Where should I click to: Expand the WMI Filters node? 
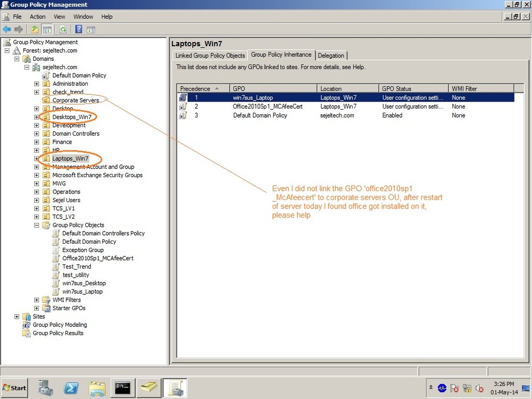pyautogui.click(x=37, y=300)
